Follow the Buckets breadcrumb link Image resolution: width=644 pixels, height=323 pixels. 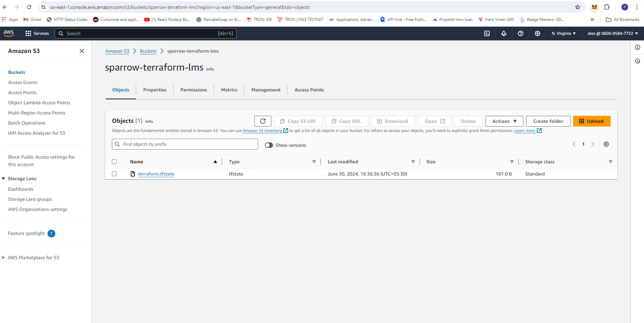click(x=148, y=51)
